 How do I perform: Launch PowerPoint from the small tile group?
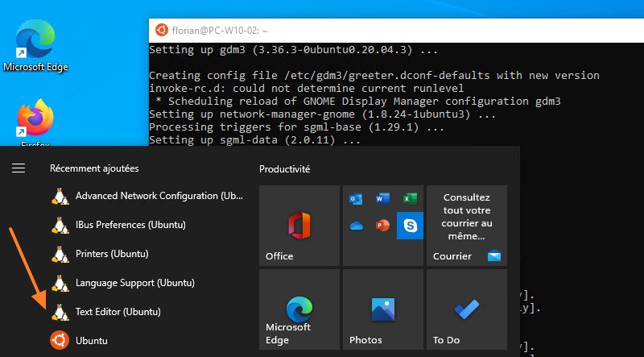click(383, 226)
